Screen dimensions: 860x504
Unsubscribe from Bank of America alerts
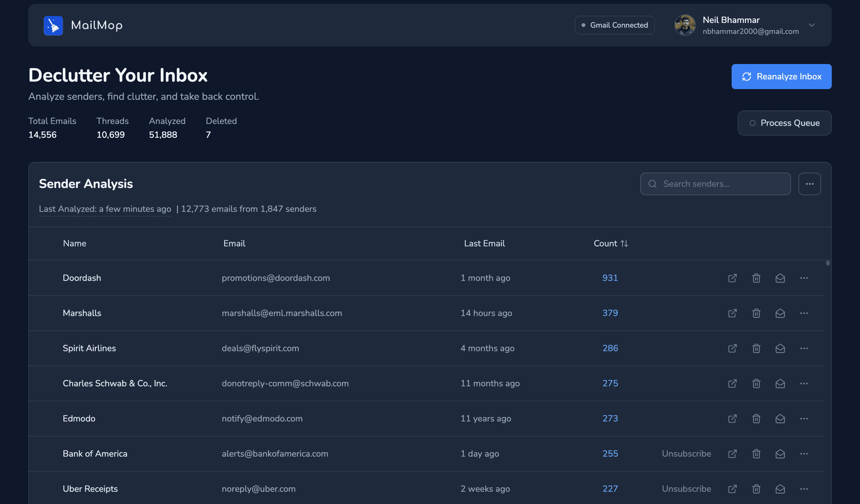686,454
